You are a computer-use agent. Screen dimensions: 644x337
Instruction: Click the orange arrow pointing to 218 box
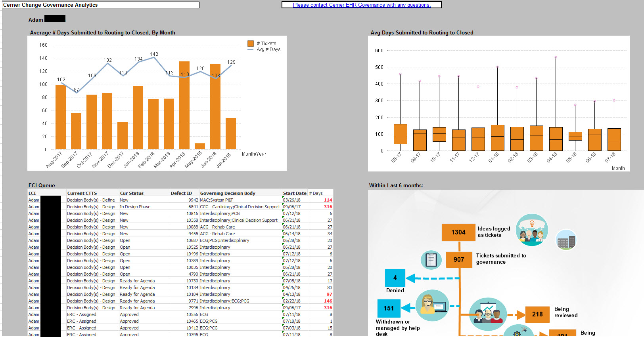pyautogui.click(x=516, y=315)
